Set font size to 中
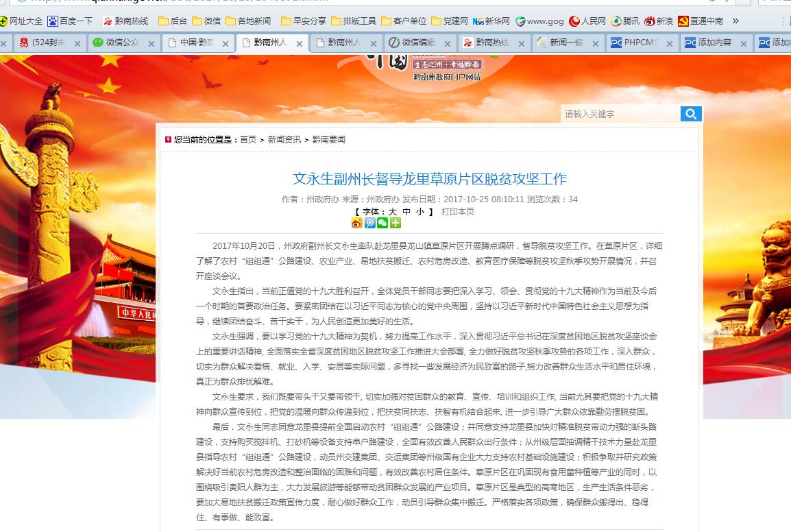Viewport: 791px width, 532px height. coord(406,212)
